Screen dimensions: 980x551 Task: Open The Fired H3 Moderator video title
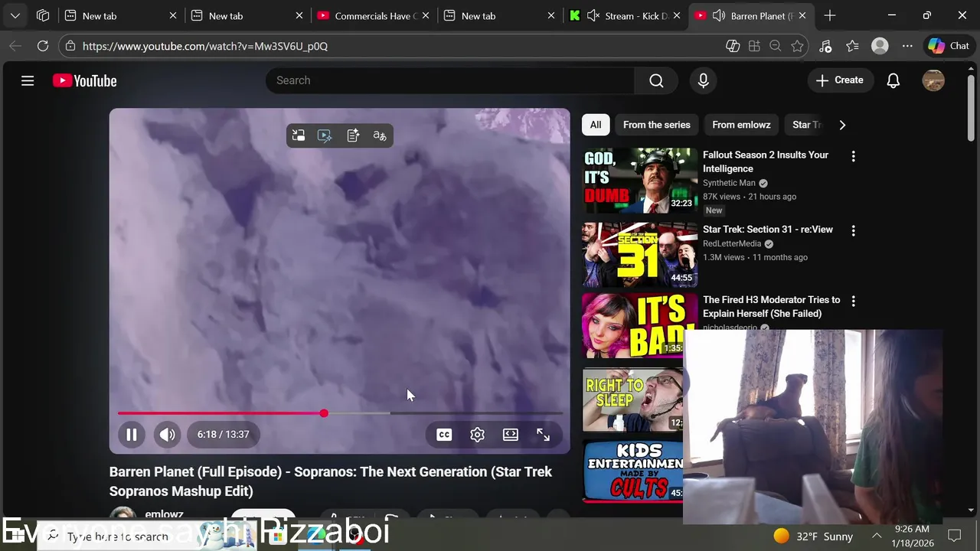pyautogui.click(x=771, y=307)
